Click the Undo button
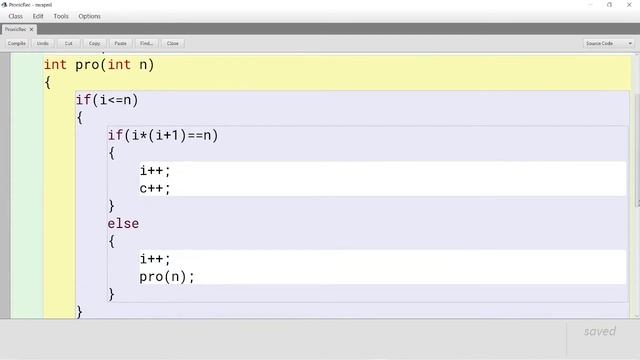640x360 pixels. [42, 43]
